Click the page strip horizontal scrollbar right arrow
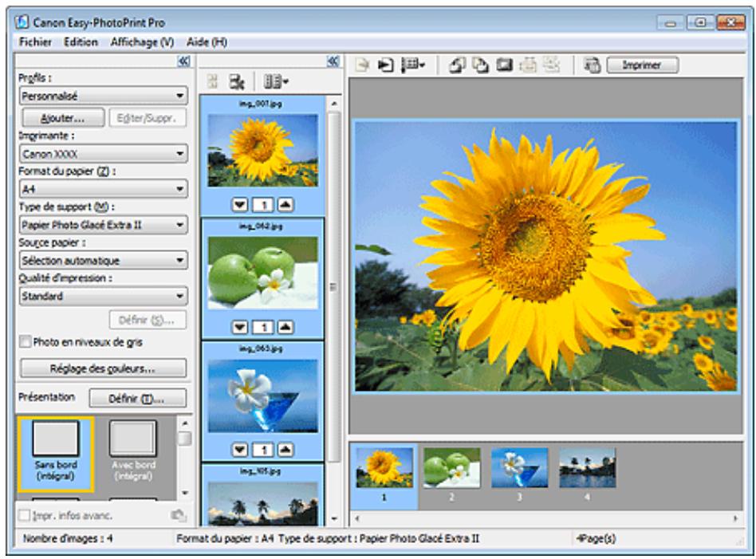 pos(736,518)
